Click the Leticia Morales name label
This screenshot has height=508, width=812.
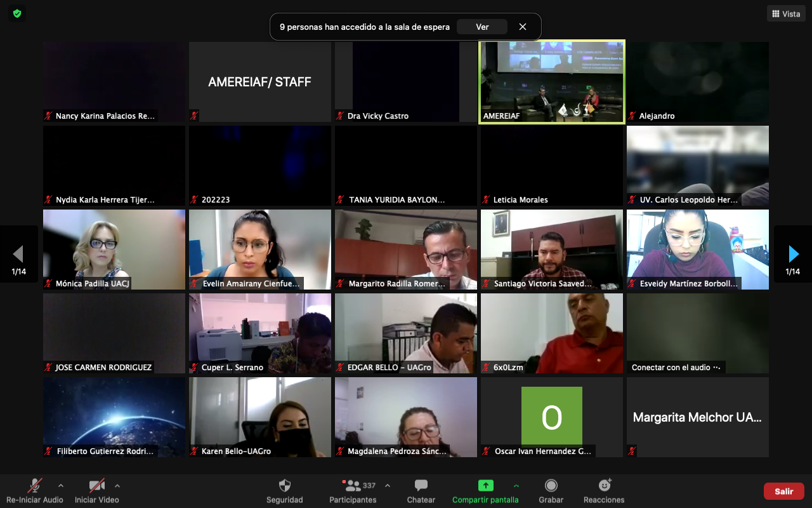click(x=521, y=200)
